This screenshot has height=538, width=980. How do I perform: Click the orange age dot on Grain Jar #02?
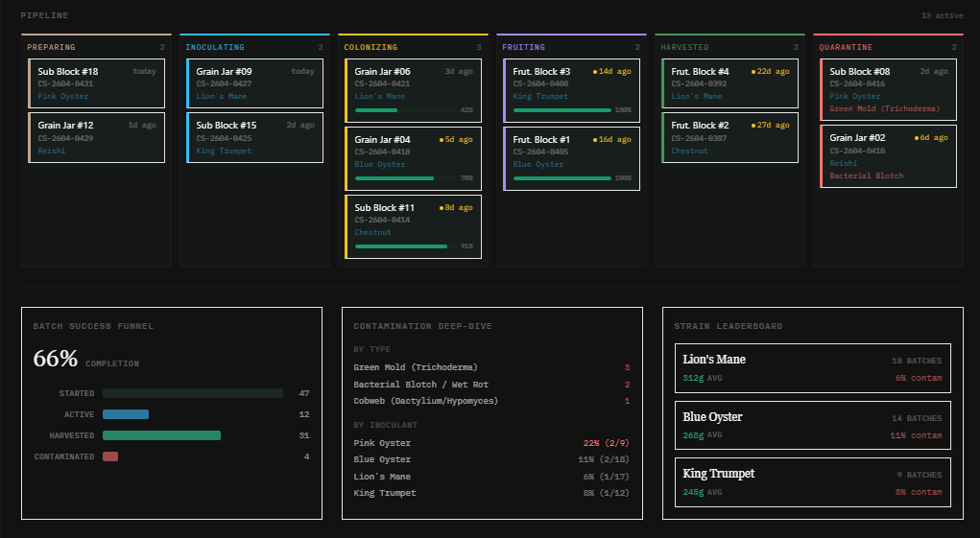917,139
